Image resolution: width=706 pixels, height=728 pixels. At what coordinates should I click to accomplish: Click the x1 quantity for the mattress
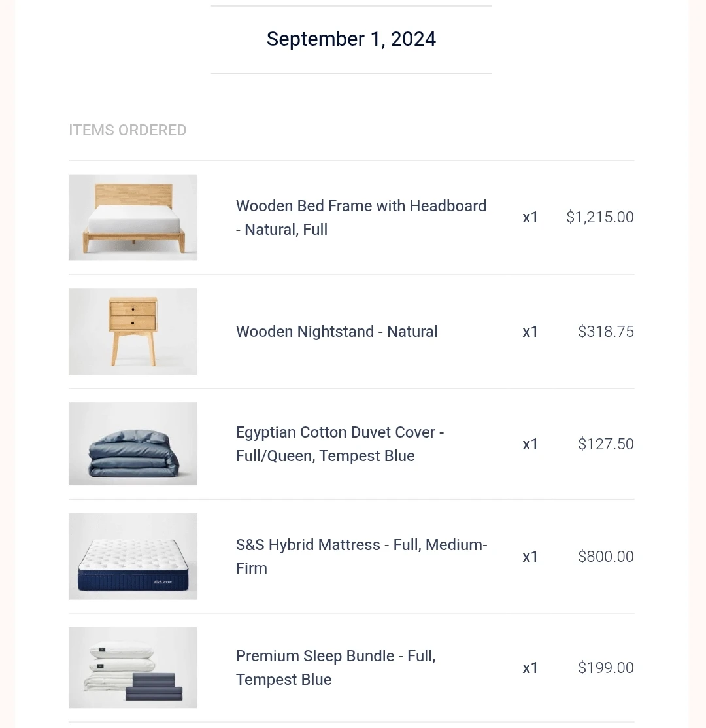click(x=530, y=556)
